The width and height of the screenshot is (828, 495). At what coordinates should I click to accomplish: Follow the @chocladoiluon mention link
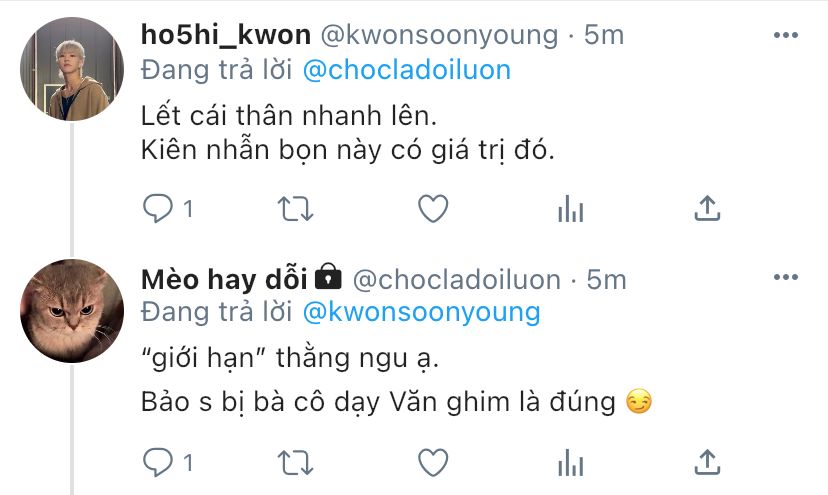407,70
